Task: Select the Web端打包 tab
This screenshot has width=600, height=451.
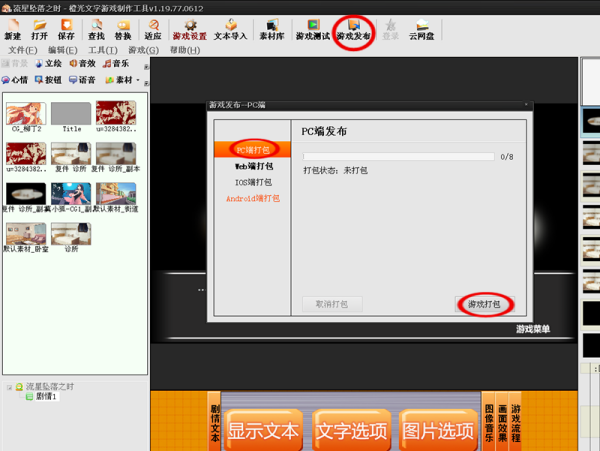Action: [x=253, y=166]
